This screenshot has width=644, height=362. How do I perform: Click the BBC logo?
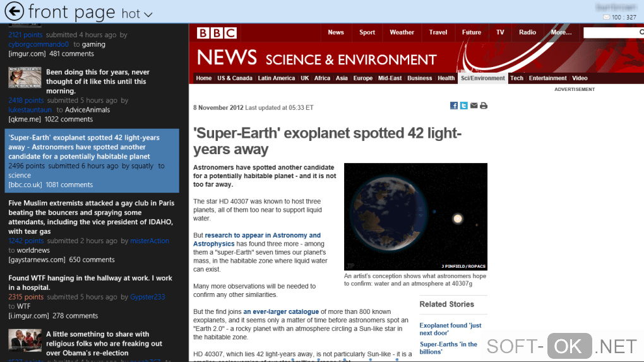tap(217, 33)
